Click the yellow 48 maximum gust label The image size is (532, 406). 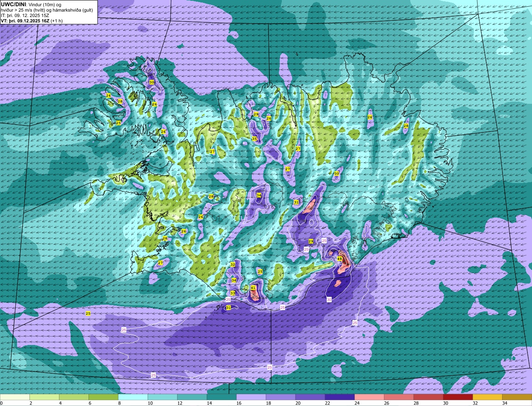click(x=340, y=259)
